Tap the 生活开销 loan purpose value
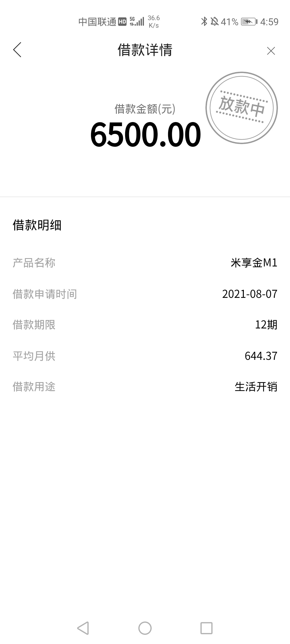 (256, 387)
